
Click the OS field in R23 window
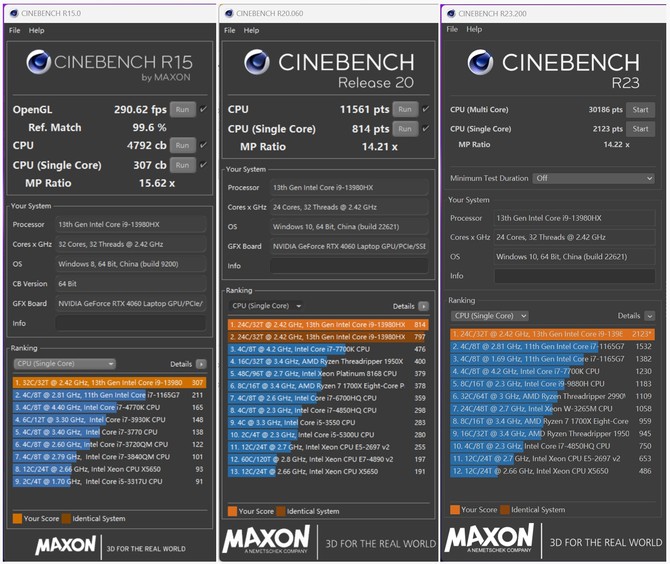[574, 257]
